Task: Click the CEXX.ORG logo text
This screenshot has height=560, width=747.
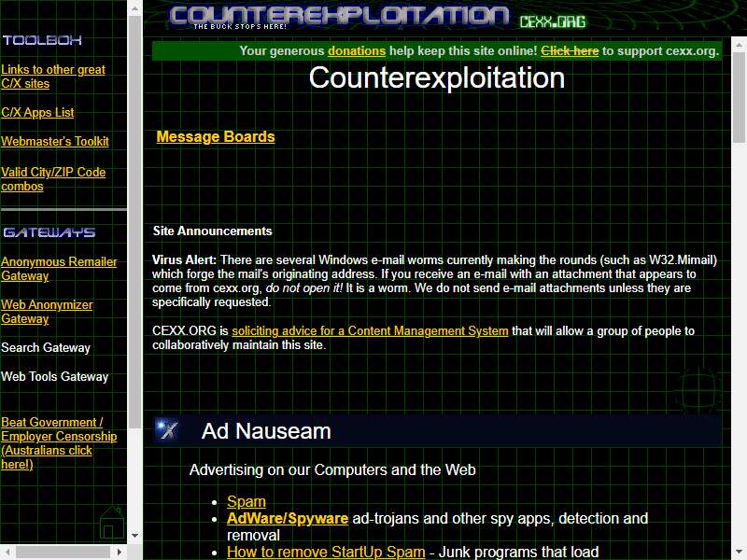Action: (x=553, y=21)
